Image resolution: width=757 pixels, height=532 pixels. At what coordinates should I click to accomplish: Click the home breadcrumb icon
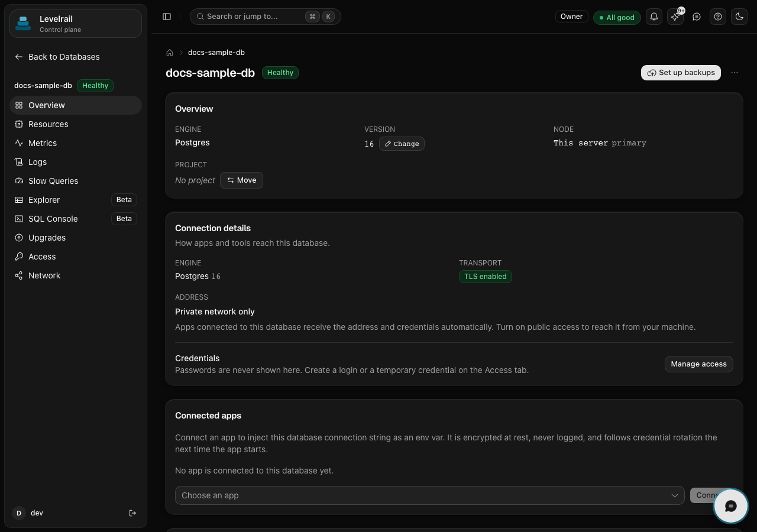170,53
